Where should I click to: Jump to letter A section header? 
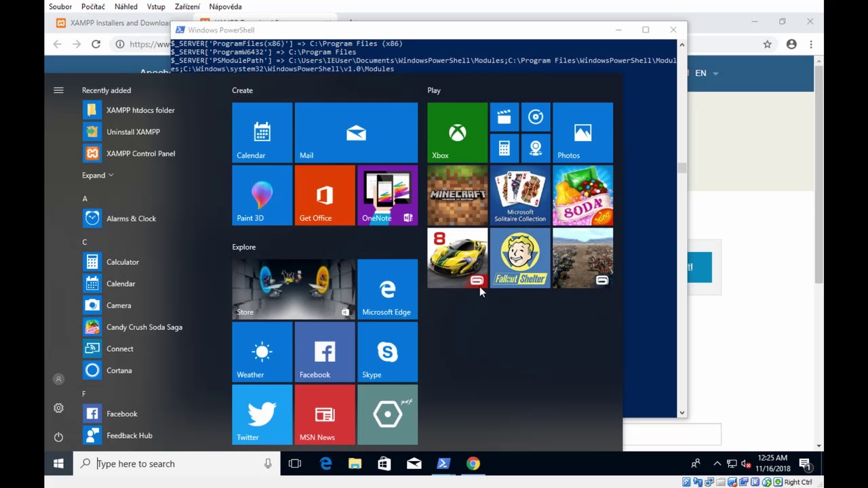tap(85, 199)
